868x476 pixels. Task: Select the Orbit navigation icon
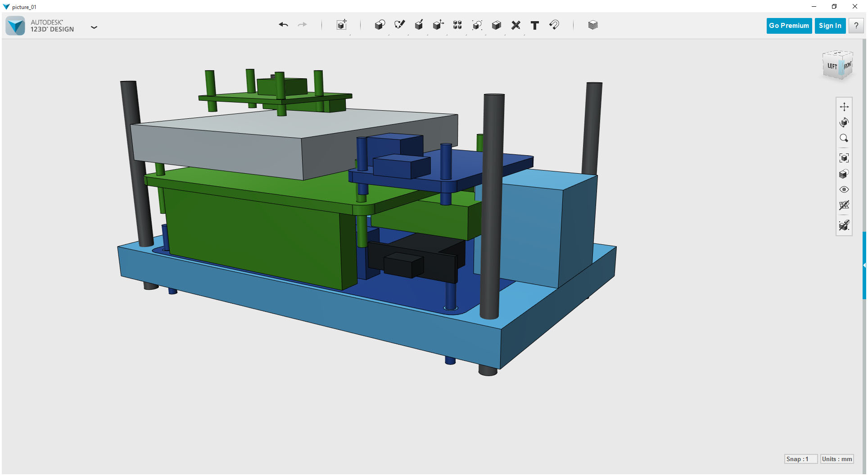(844, 122)
